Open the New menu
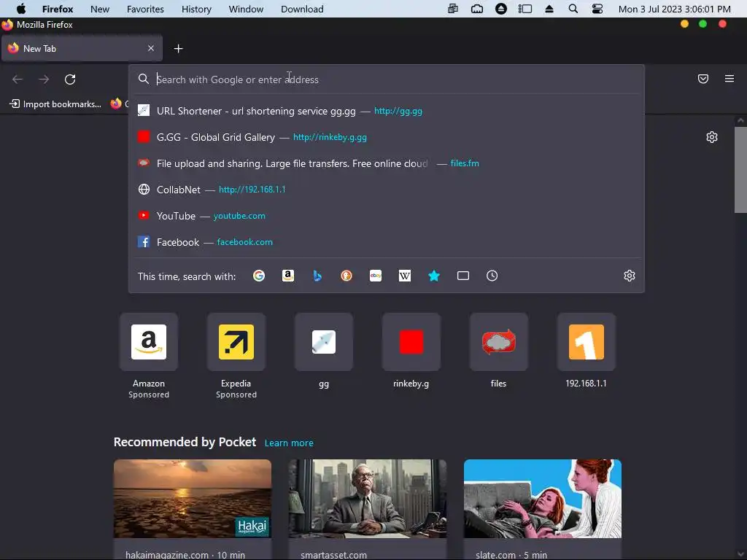This screenshot has height=560, width=747. [100, 9]
